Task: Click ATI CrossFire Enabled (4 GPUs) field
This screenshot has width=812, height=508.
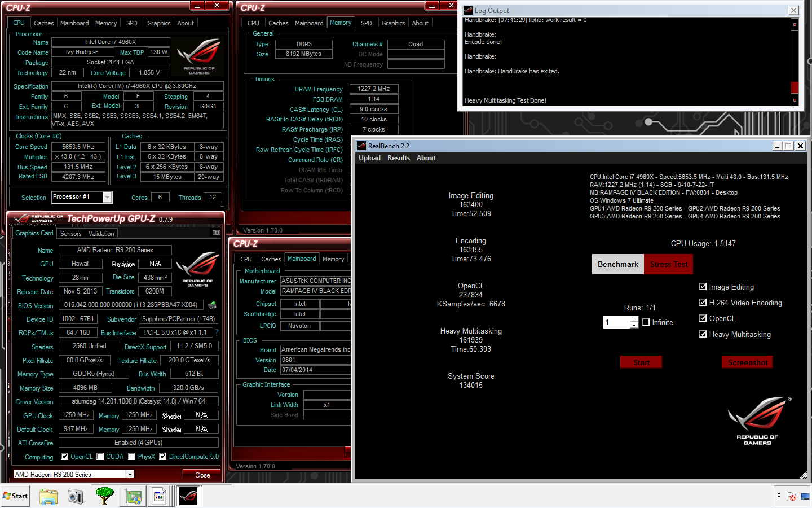Action: click(138, 443)
